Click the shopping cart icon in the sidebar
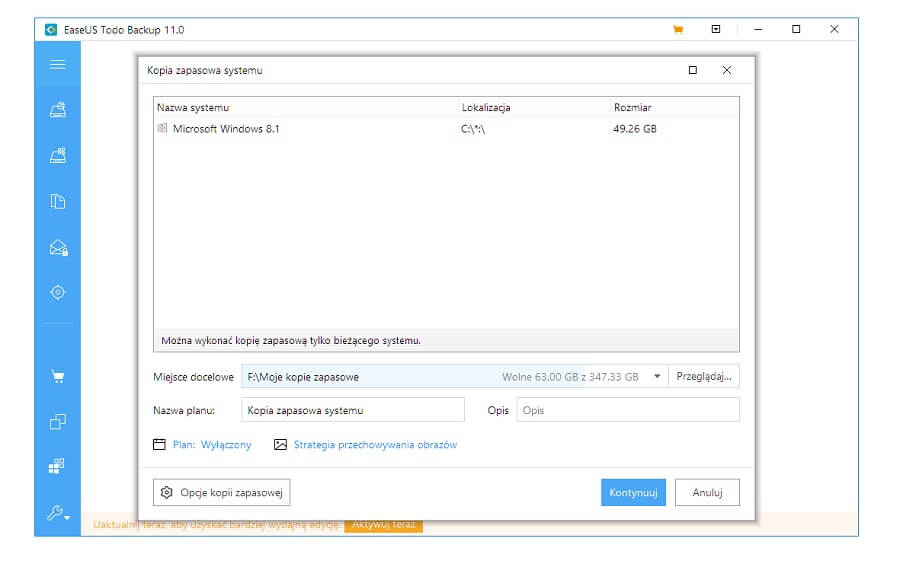 point(57,376)
